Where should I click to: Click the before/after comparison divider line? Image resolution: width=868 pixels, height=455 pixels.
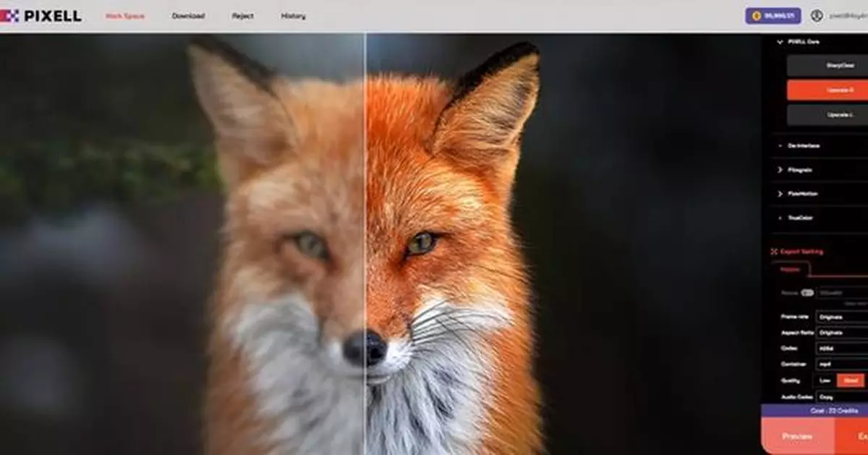[365, 217]
